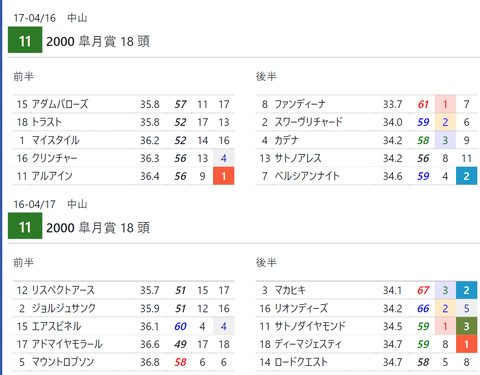
Task: Select horse リオンディーズ row
Action: click(x=367, y=308)
